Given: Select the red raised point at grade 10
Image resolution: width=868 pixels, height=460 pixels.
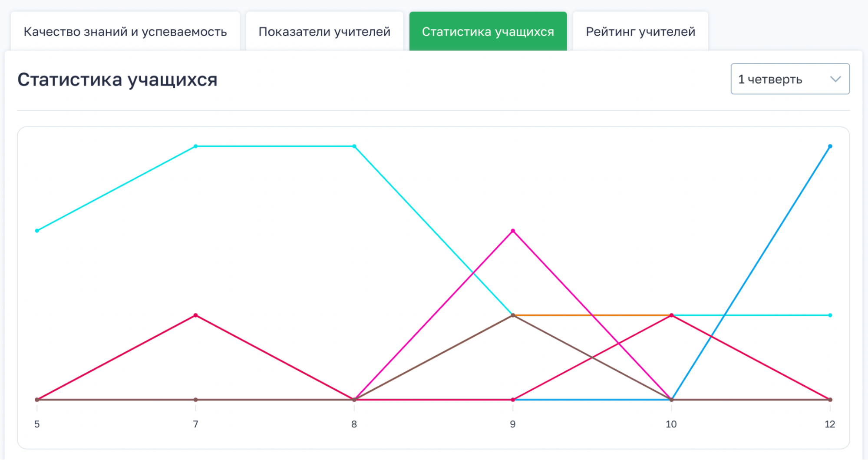Looking at the screenshot, I should pyautogui.click(x=671, y=315).
